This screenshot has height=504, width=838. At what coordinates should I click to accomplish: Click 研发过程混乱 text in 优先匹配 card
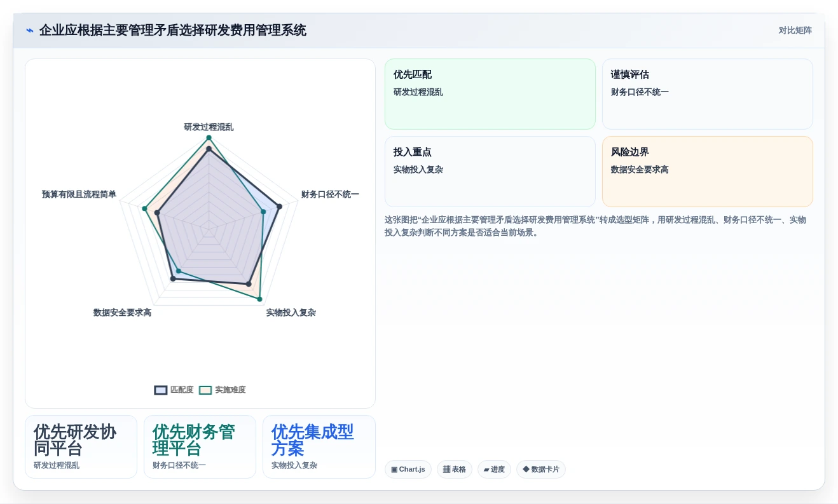pos(418,92)
